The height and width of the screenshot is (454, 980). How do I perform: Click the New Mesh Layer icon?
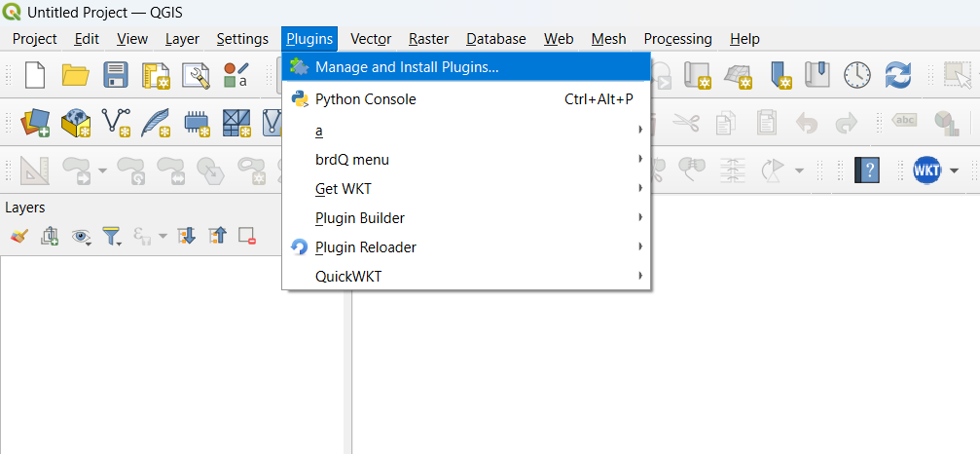coord(236,122)
